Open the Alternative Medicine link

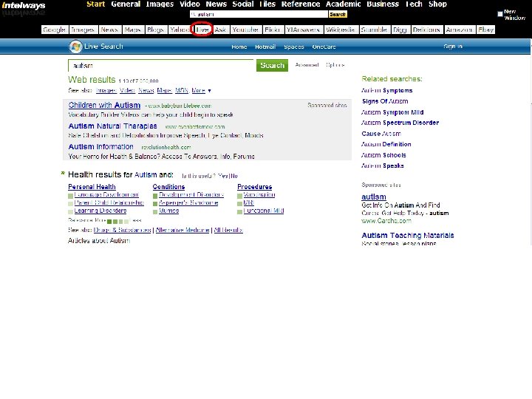pos(183,230)
